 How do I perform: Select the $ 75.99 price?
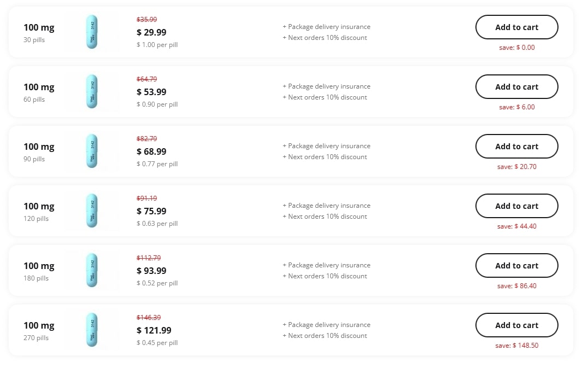coord(151,211)
